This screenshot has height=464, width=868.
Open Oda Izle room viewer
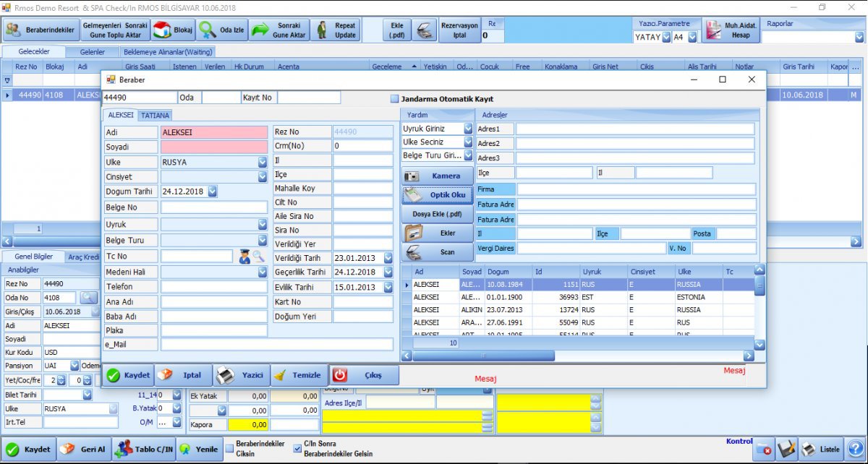224,30
